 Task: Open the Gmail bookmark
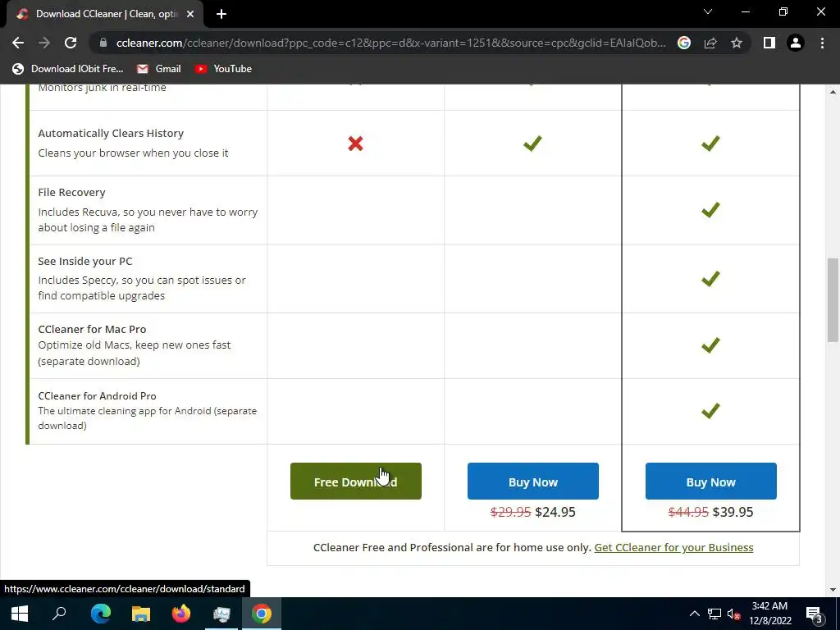pos(158,69)
